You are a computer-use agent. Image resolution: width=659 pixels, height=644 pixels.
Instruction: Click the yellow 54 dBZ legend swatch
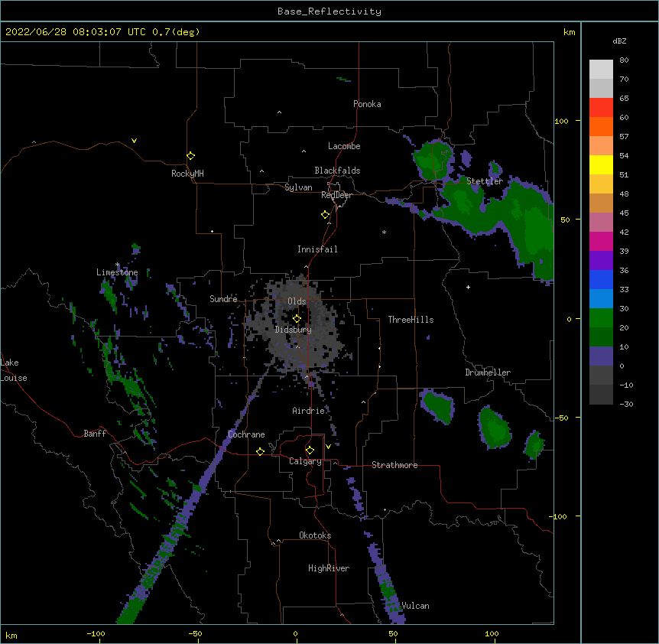601,164
